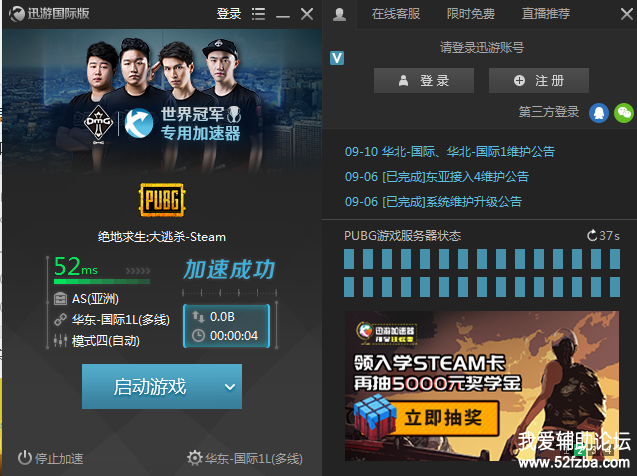Switch to 限时免费 tab
This screenshot has height=476, width=637.
pos(470,14)
